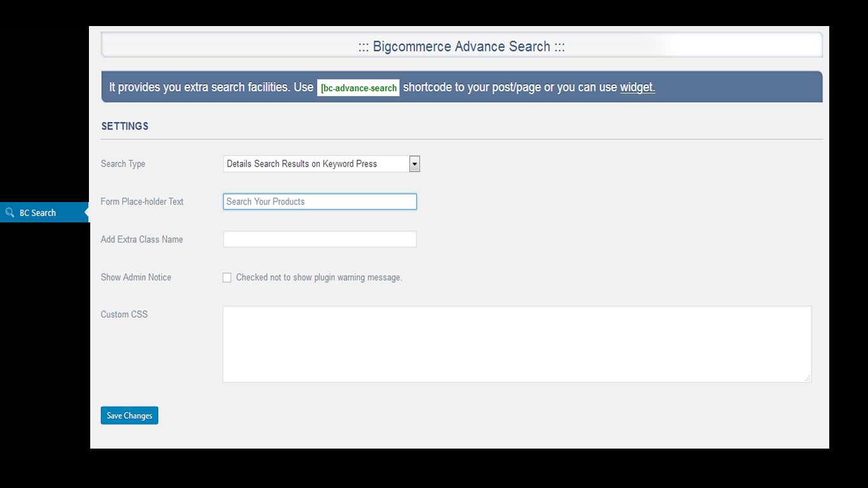The image size is (868, 488).
Task: Click inside the Custom CSS textarea
Action: coord(517,344)
